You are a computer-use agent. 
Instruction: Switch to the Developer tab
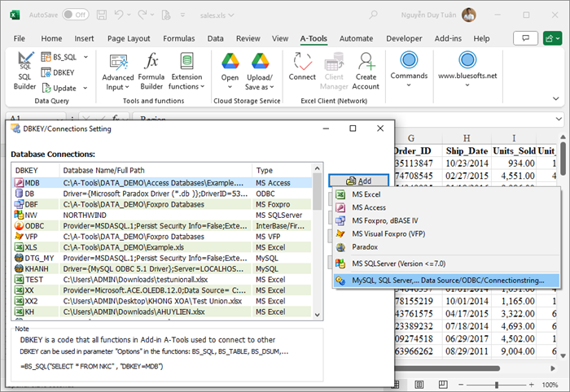[404, 38]
